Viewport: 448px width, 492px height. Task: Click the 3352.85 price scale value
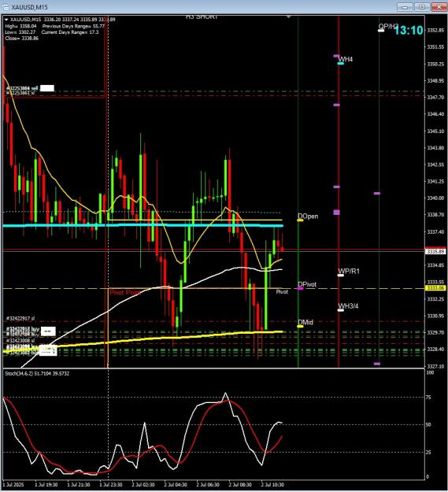pyautogui.click(x=435, y=30)
